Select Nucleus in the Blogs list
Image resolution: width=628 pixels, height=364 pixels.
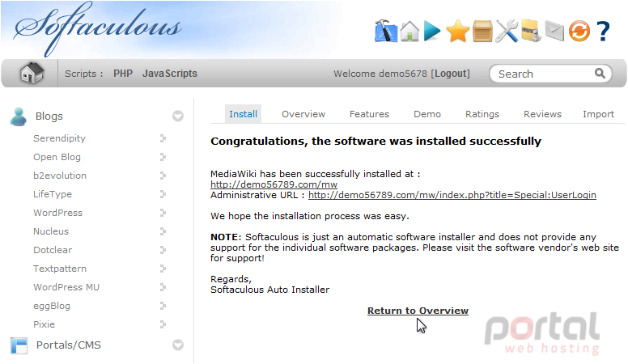pos(51,231)
